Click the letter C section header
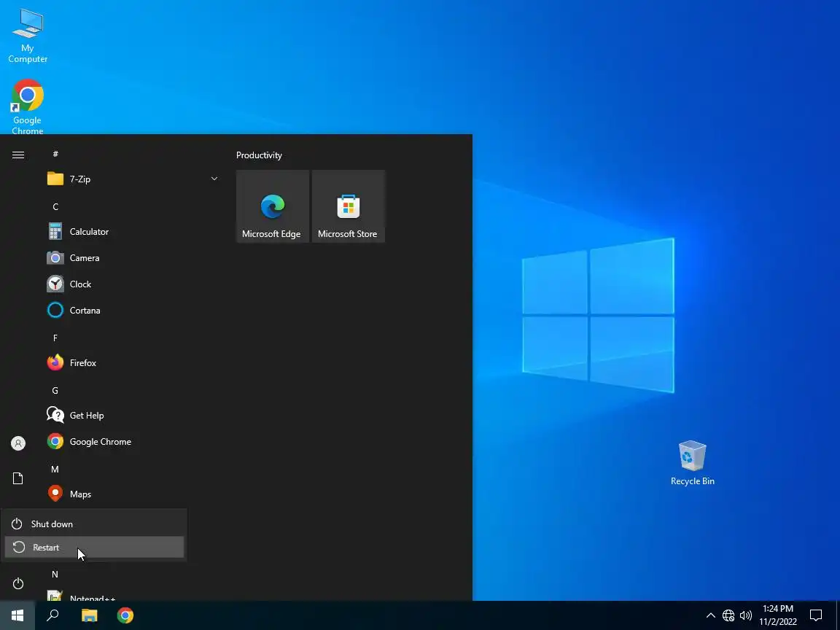 pos(55,207)
